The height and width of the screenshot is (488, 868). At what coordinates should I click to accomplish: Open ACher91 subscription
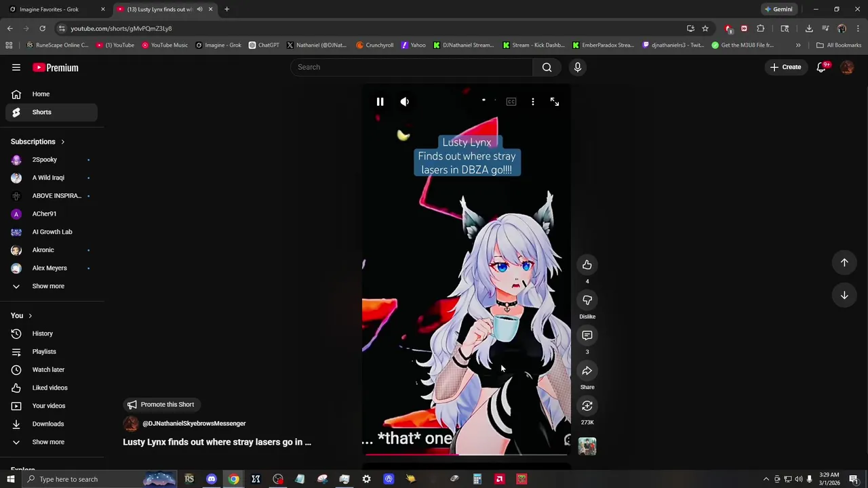point(52,214)
